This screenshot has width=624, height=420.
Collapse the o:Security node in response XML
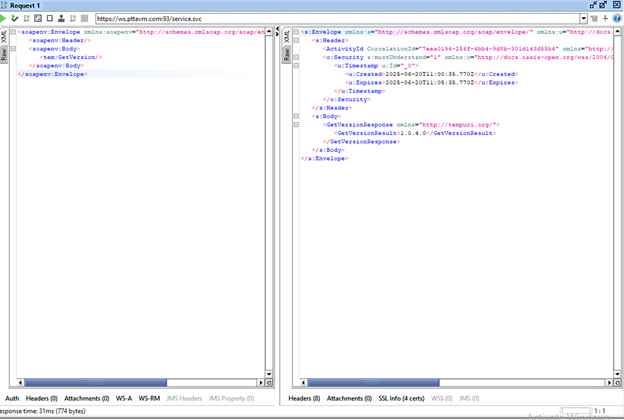click(296, 57)
